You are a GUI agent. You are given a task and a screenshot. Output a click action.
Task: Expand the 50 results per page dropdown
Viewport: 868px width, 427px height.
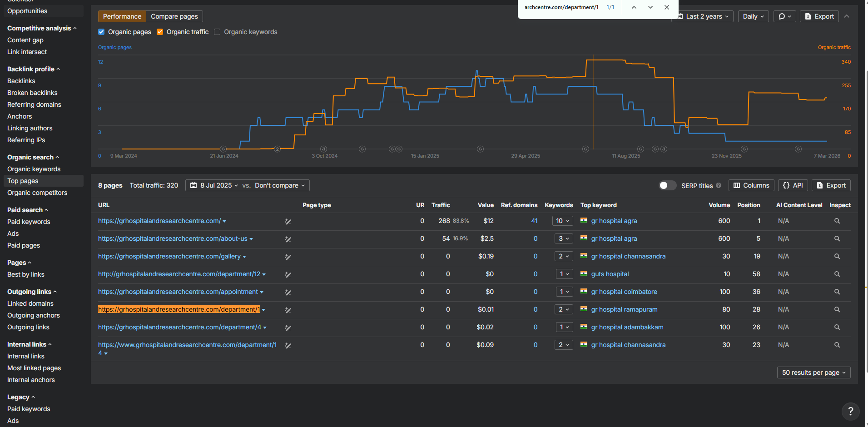click(813, 372)
